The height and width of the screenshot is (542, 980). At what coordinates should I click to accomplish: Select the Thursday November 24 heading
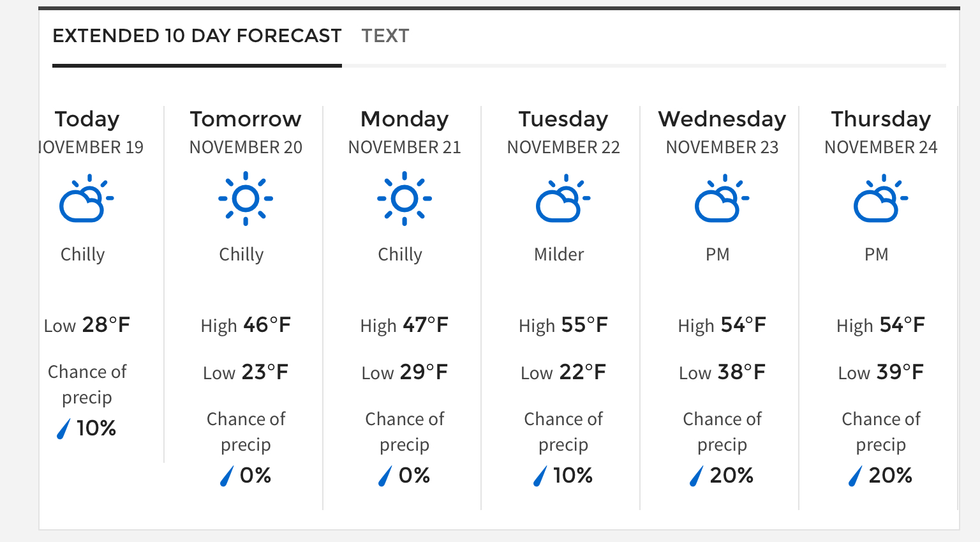click(881, 132)
